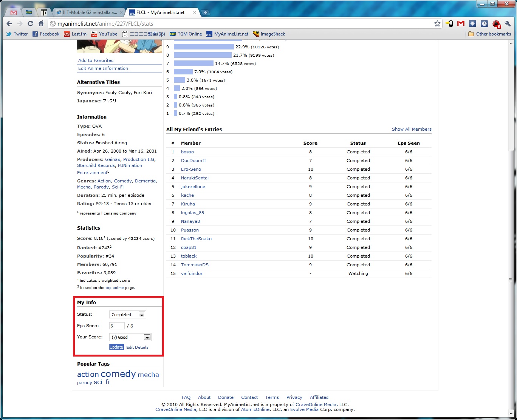Viewport: 517px width, 420px height.
Task: Open the Dementia genre link
Action: 145,181
